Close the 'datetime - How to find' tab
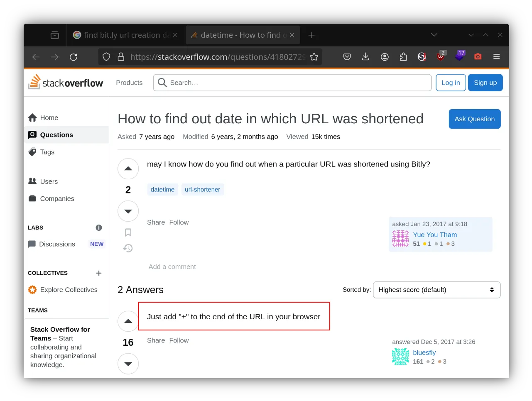Screen dimensions: 532x401 292,35
